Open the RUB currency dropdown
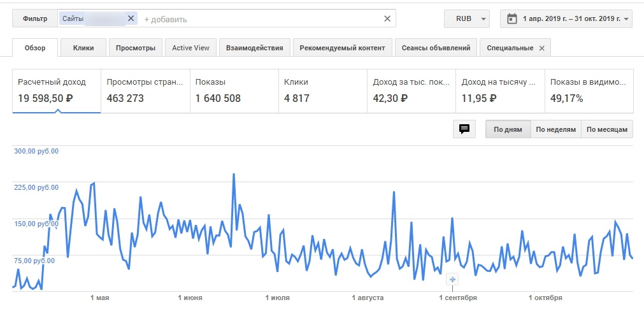Screen dimensions: 644x316 click(466, 19)
